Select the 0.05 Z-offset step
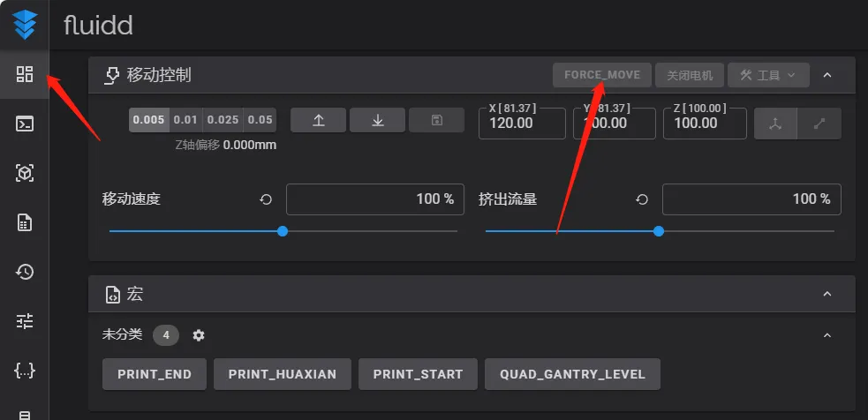868x420 pixels. (x=260, y=120)
